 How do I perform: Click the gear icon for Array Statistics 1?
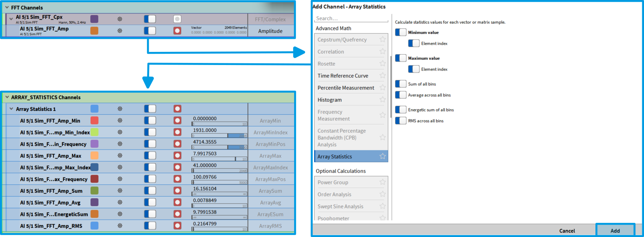click(120, 109)
